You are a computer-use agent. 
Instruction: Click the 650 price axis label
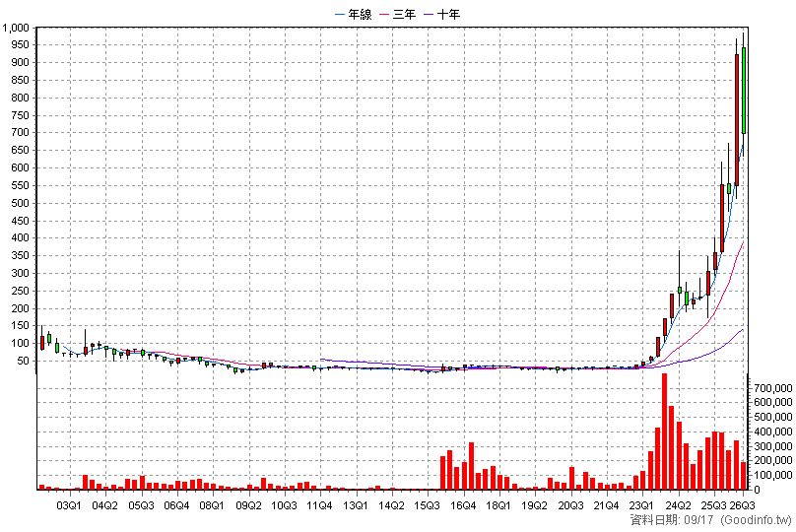click(21, 151)
